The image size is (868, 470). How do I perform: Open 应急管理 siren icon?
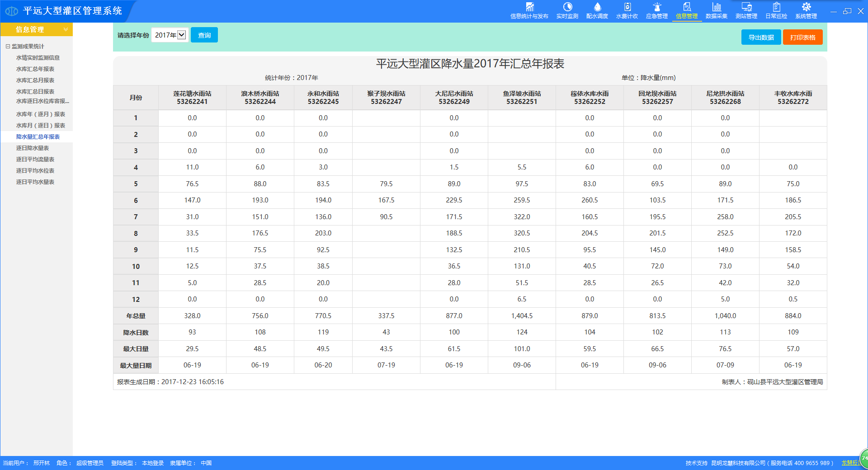[x=657, y=7]
